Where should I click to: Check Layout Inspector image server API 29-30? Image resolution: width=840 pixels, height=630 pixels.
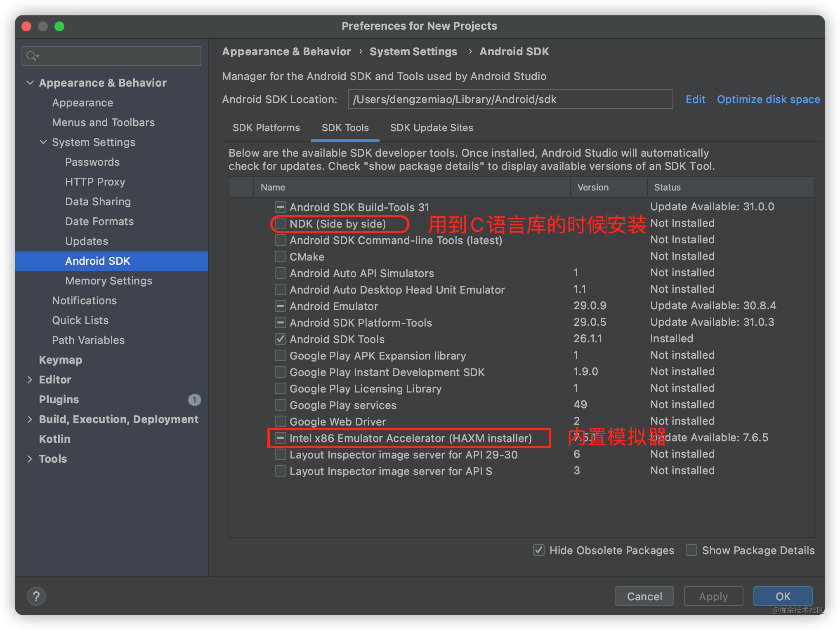click(x=281, y=455)
